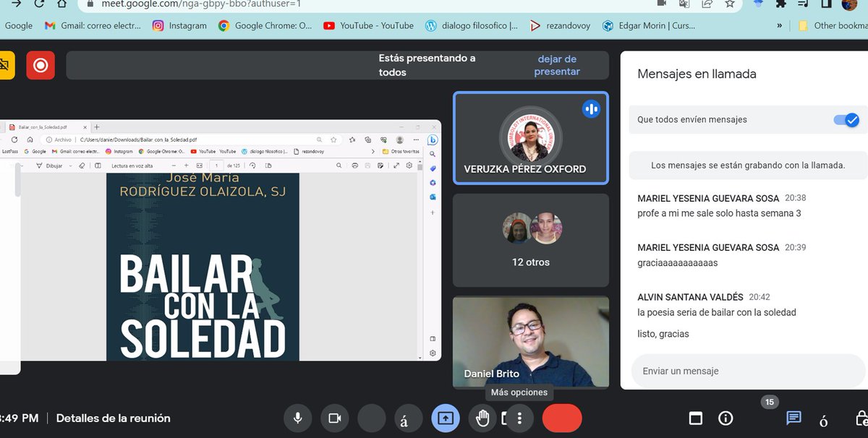The height and width of the screenshot is (438, 868).
Task: Open the 'Gmail: correo electr...' bookmark
Action: [x=93, y=25]
